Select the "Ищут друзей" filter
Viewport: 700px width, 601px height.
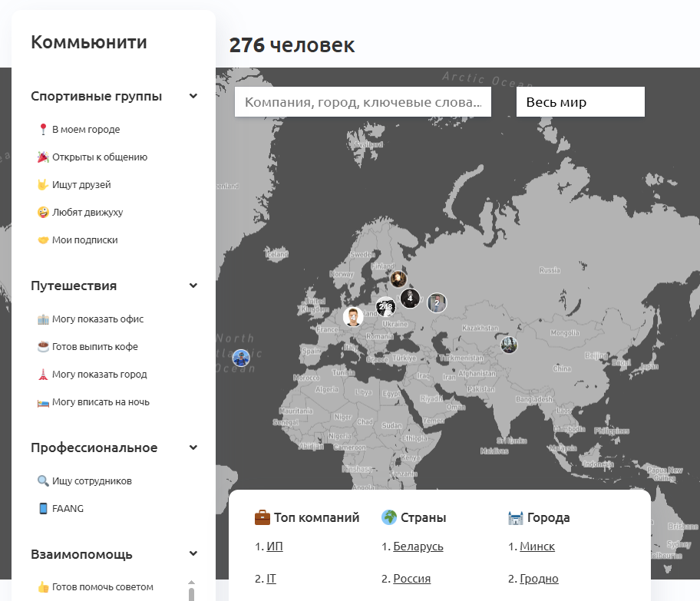(81, 185)
